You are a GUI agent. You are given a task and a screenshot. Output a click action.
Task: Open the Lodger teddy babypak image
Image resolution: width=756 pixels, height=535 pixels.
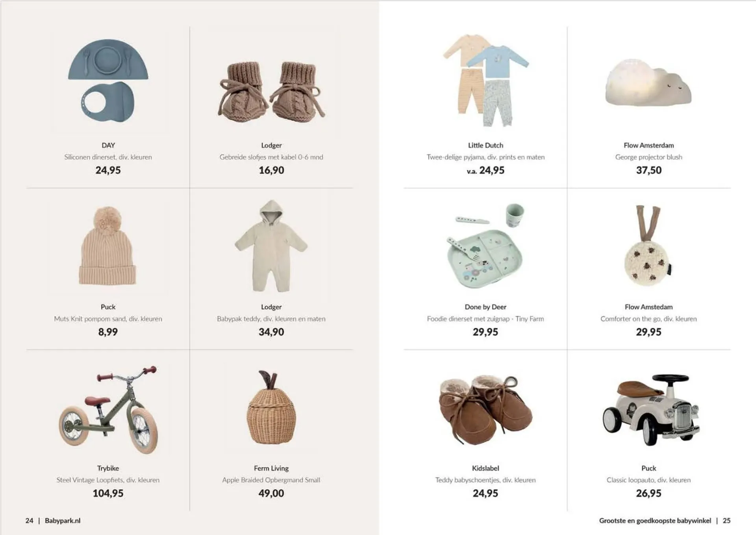pos(271,246)
